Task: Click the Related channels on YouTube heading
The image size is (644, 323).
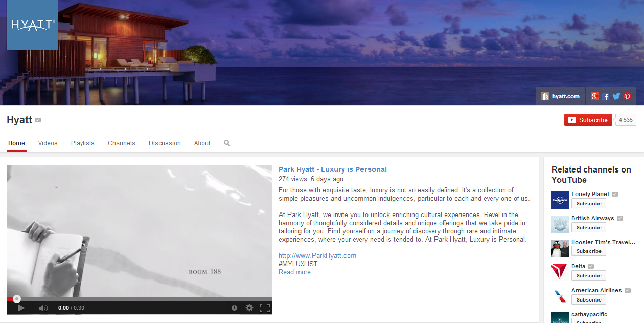Action: (591, 175)
